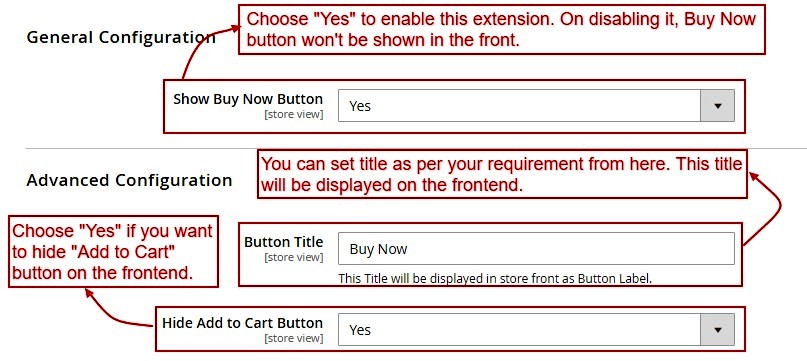Click the enable extension annotation note
This screenshot has width=807, height=361.
point(502,29)
